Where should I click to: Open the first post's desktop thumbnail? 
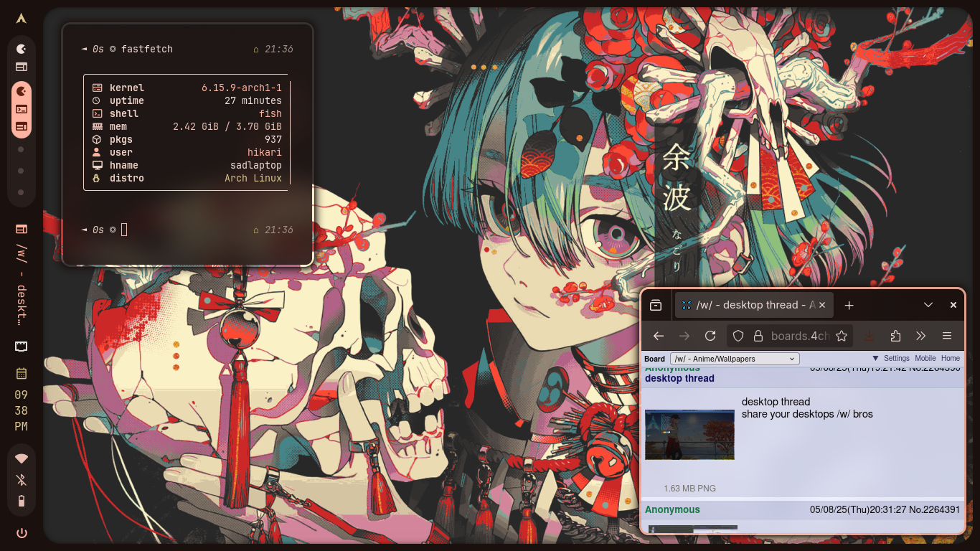(689, 435)
